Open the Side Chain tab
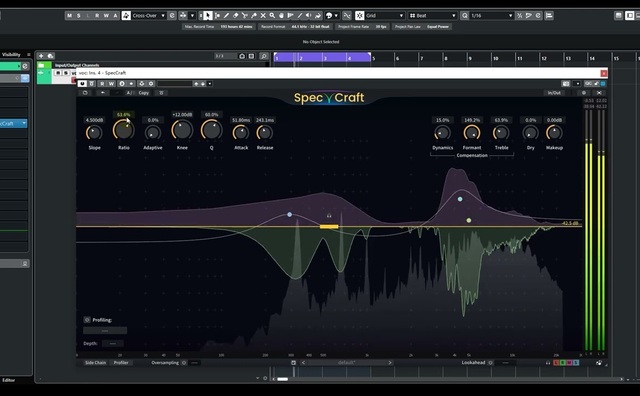Viewport: 640px width, 396px height. coord(96,363)
